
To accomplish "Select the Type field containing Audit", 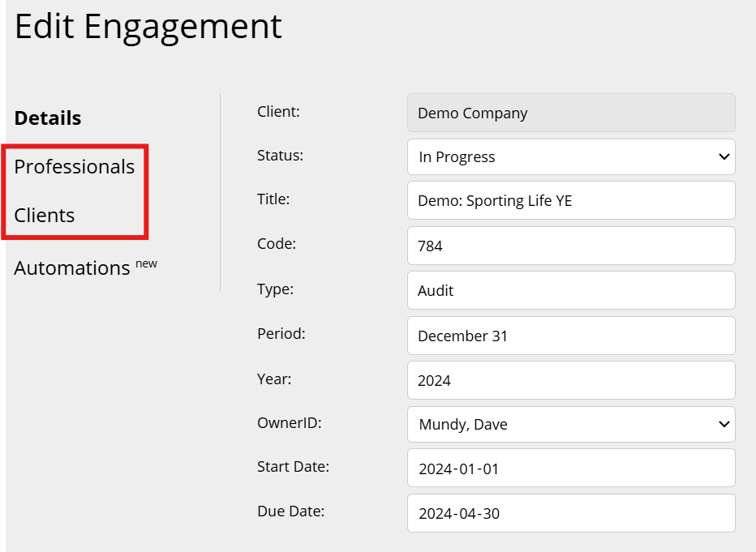I will 571,290.
